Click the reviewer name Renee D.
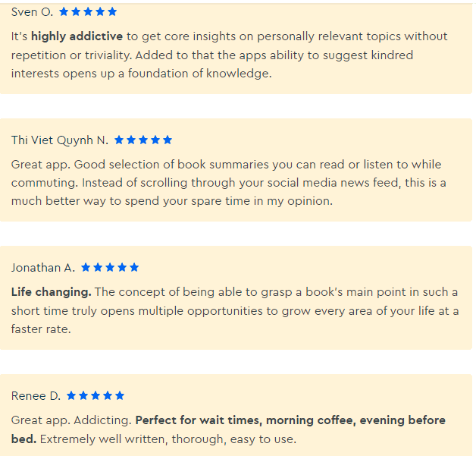Screen dimensions: 476x456 pos(36,396)
